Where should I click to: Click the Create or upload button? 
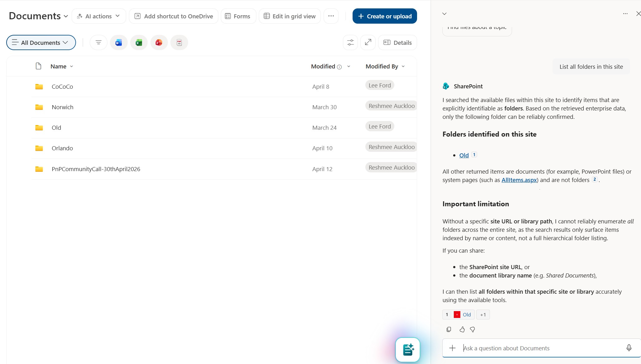click(384, 16)
